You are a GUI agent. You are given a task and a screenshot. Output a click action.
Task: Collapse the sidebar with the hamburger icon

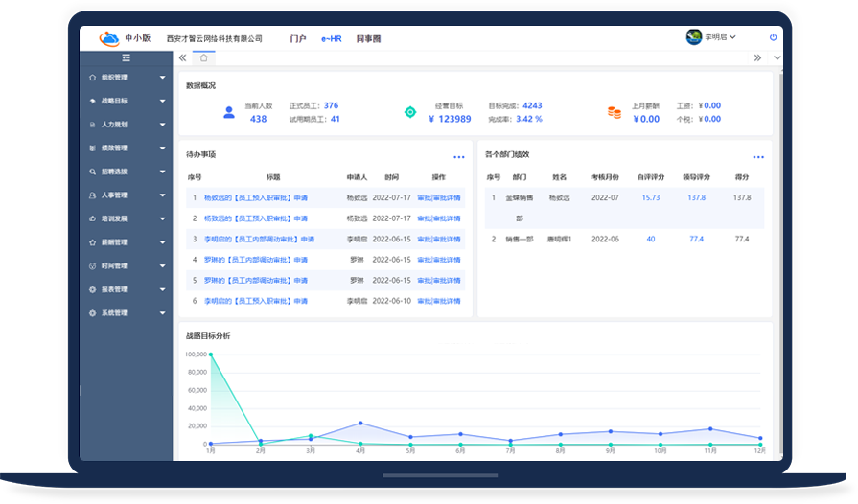(x=126, y=58)
